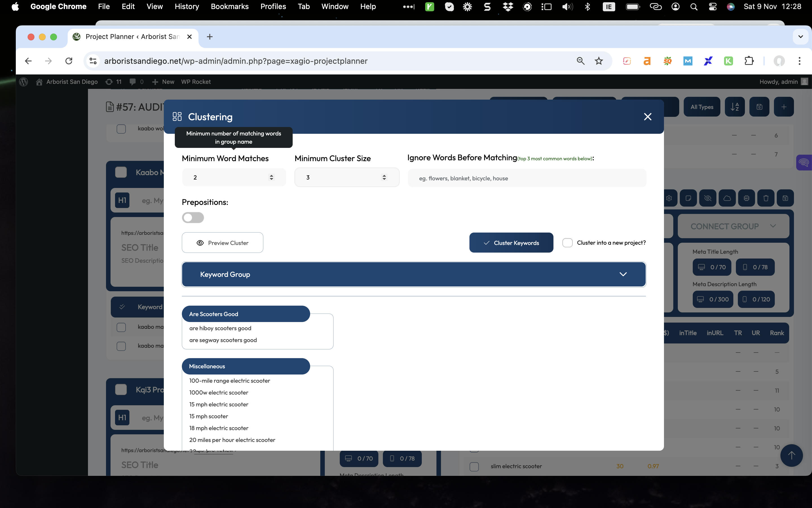Toggle the Prepositions switch
Image resolution: width=812 pixels, height=508 pixels.
[193, 217]
